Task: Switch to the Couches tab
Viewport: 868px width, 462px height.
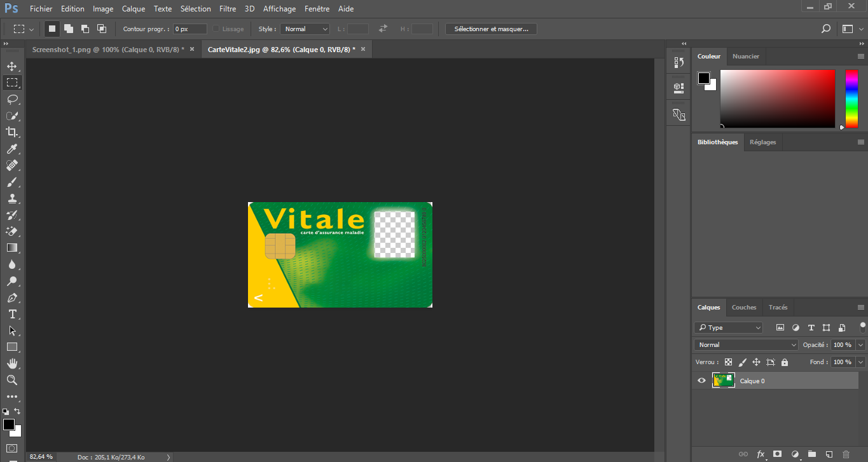Action: (x=744, y=308)
